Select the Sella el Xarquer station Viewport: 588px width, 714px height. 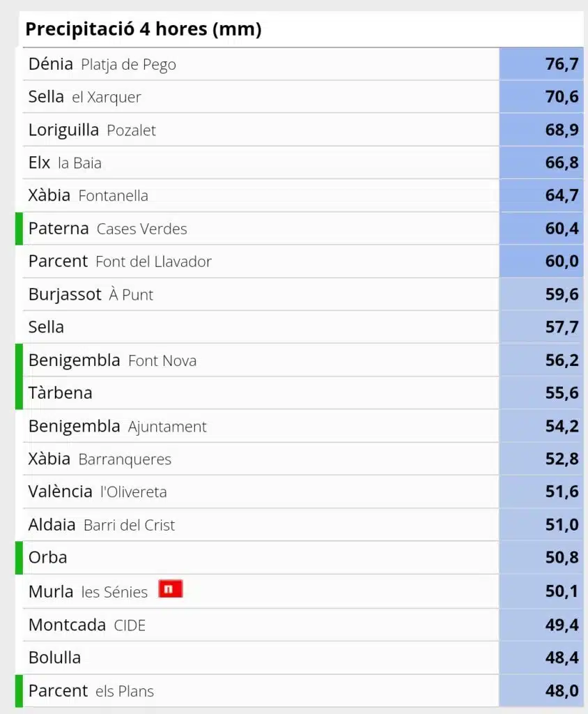coord(303,97)
